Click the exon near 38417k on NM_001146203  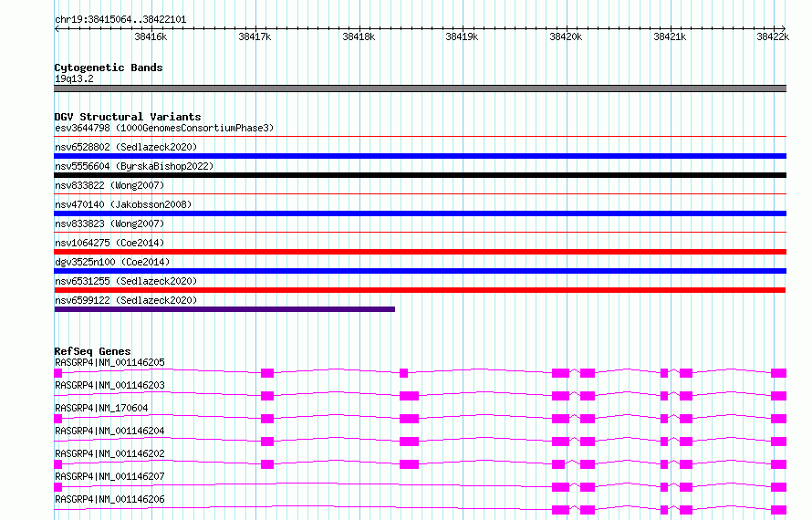click(267, 396)
